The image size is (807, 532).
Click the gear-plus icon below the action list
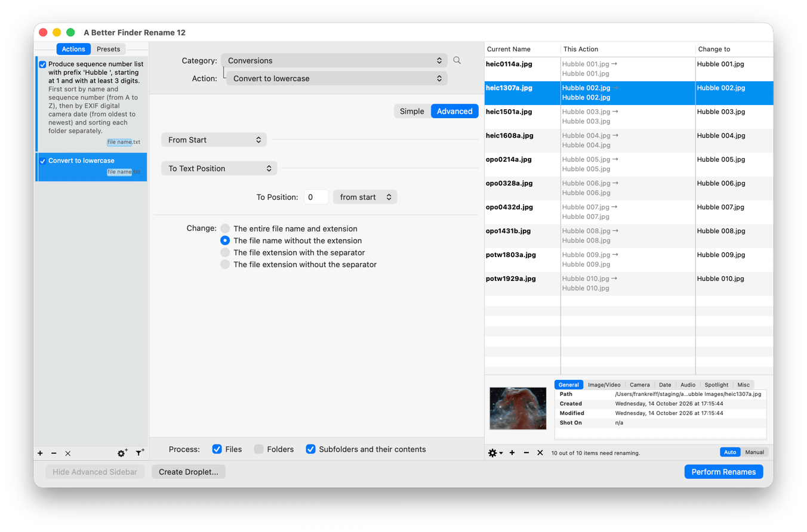[122, 453]
